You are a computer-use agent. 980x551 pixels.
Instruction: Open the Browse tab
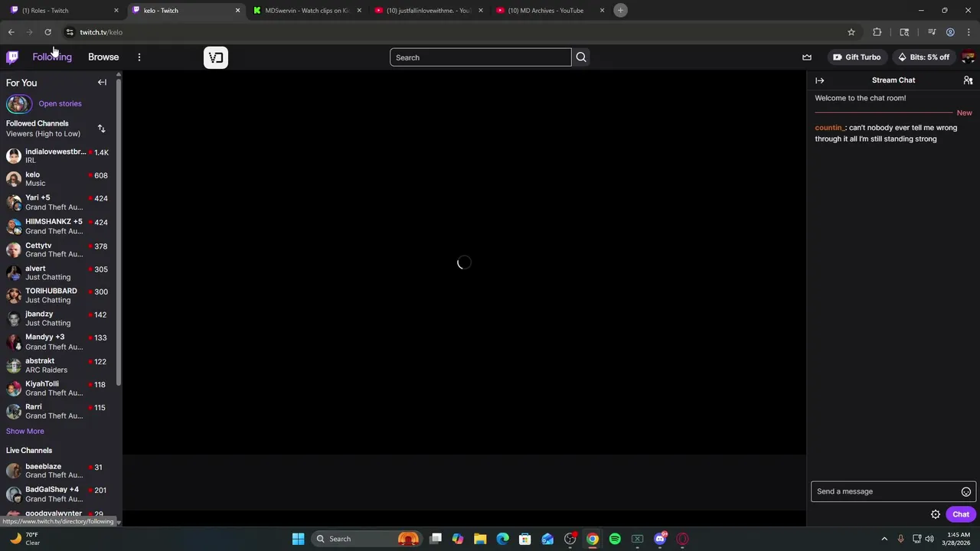(x=103, y=57)
